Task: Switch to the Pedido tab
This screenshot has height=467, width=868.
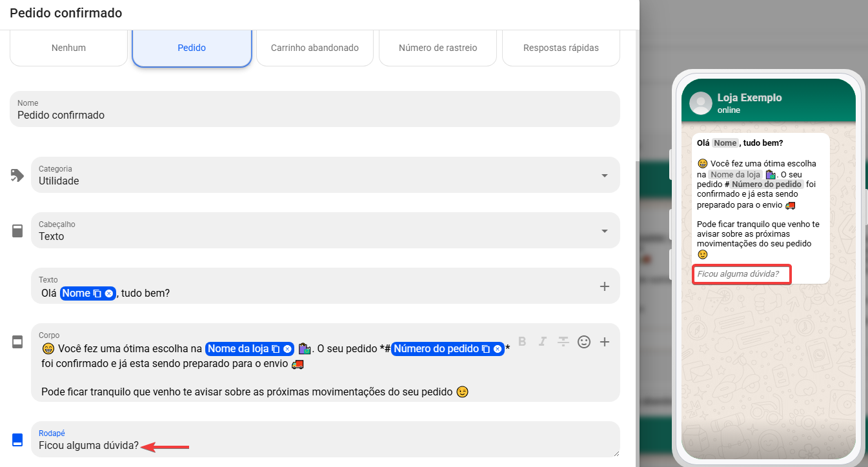Action: (192, 48)
